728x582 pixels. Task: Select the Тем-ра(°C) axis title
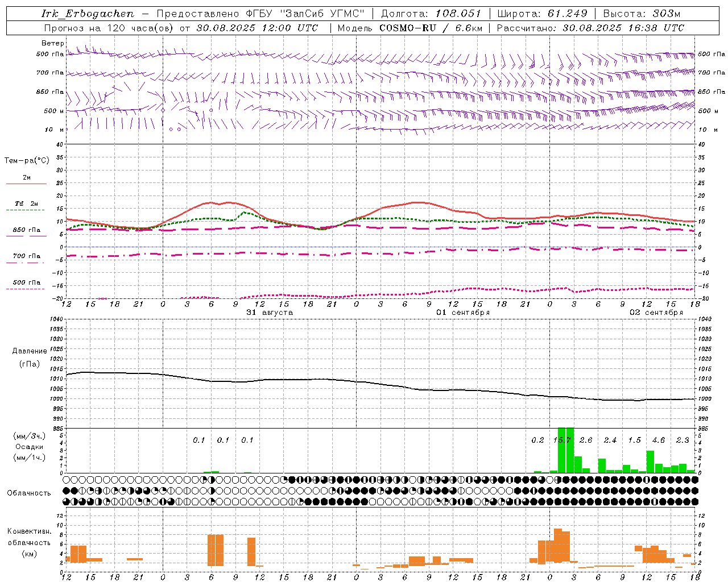tap(27, 161)
